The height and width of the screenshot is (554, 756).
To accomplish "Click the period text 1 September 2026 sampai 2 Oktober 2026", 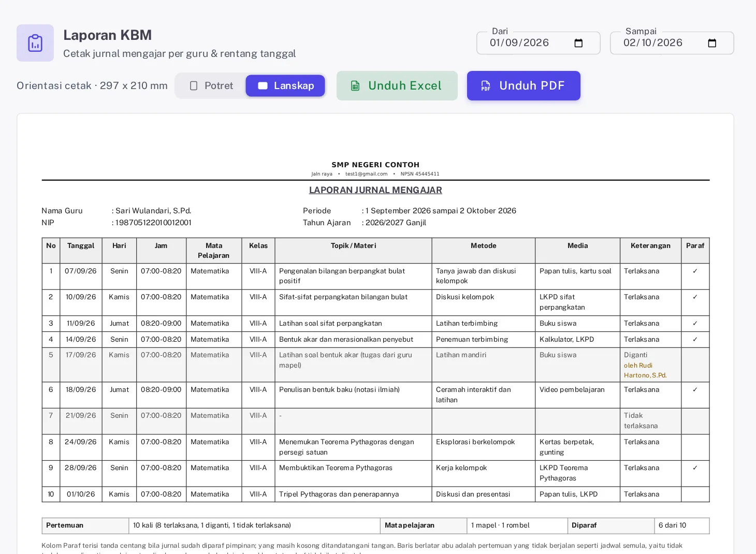I will click(x=441, y=211).
